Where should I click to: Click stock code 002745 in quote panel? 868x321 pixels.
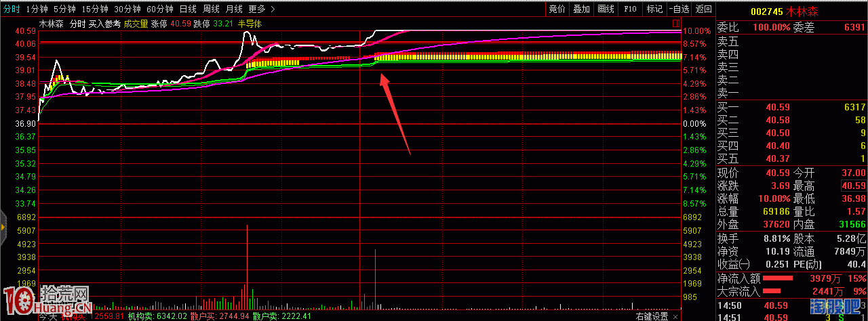pos(767,10)
